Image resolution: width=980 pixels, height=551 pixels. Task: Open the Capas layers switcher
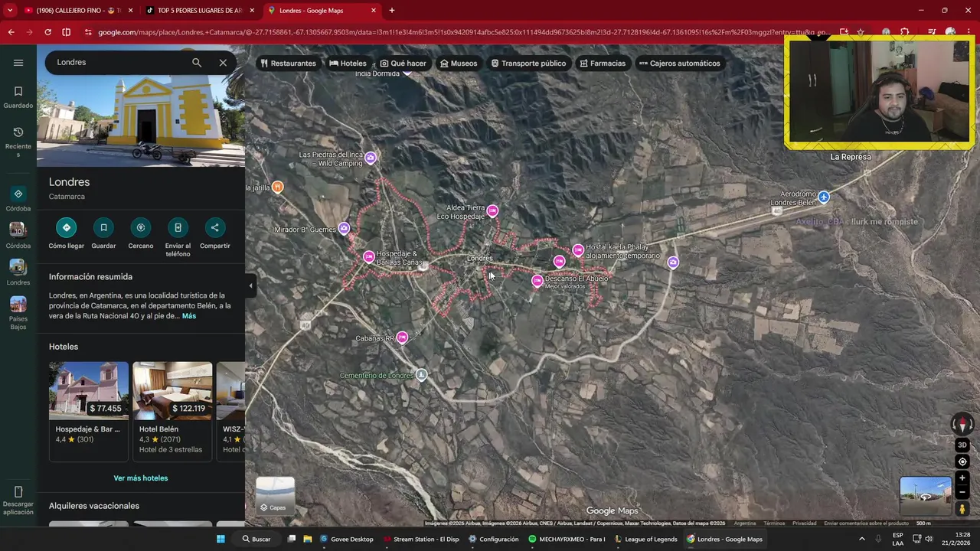coord(275,496)
